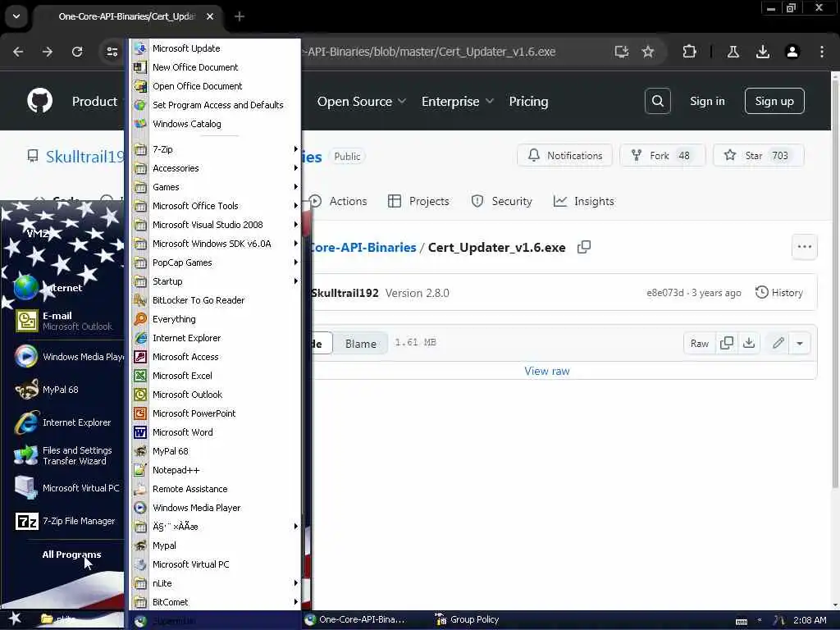840x630 pixels.
Task: Open the browser extensions puzzle icon
Action: [x=689, y=52]
